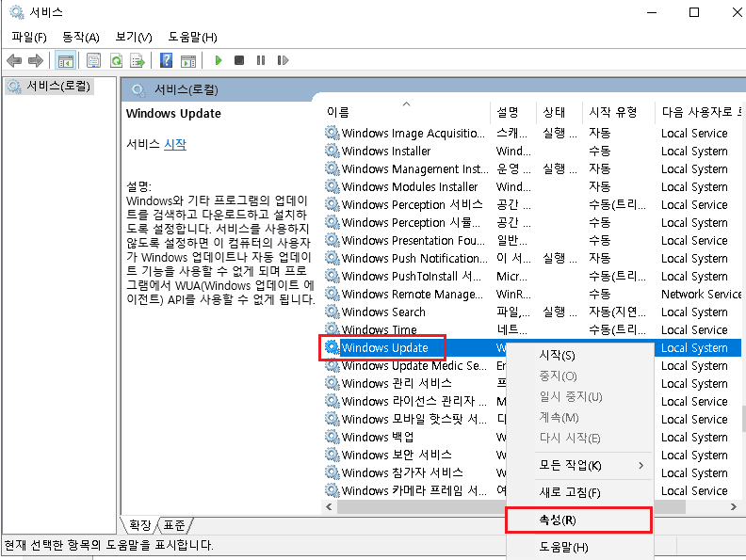Sort by the 설명 column header

coord(512,112)
